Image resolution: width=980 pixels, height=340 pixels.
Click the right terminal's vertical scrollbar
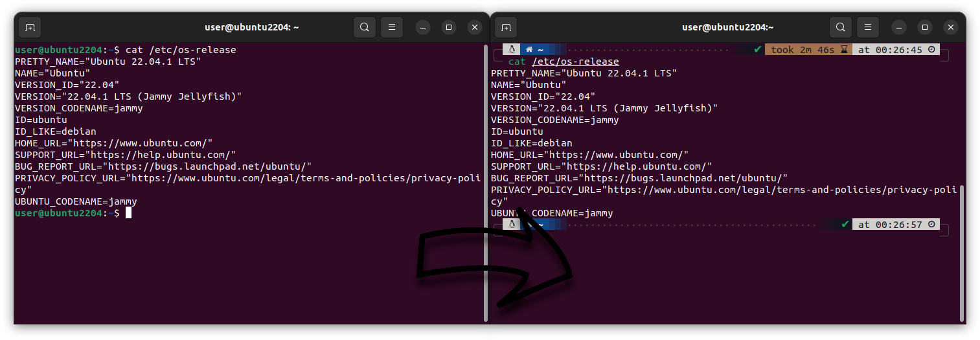click(962, 253)
